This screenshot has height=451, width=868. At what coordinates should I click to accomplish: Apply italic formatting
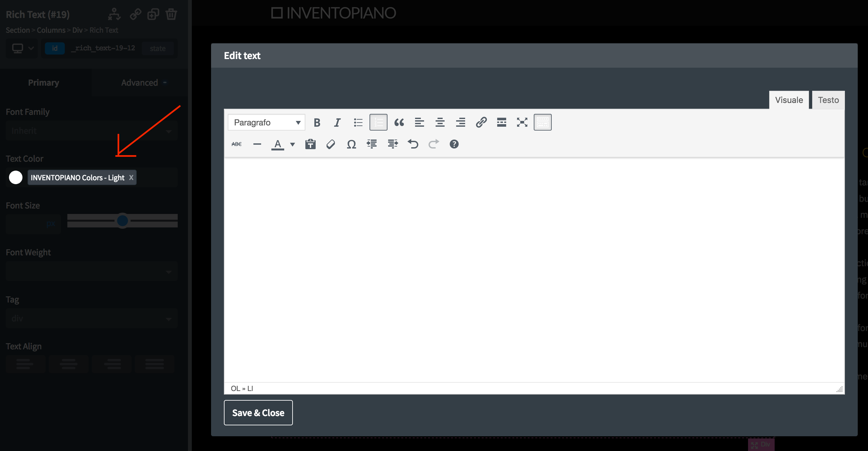pyautogui.click(x=337, y=122)
